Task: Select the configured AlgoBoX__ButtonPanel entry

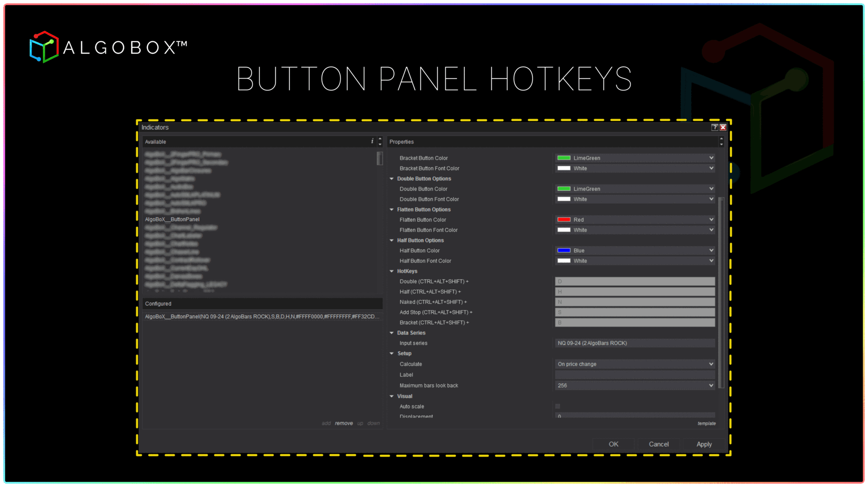Action: 260,317
